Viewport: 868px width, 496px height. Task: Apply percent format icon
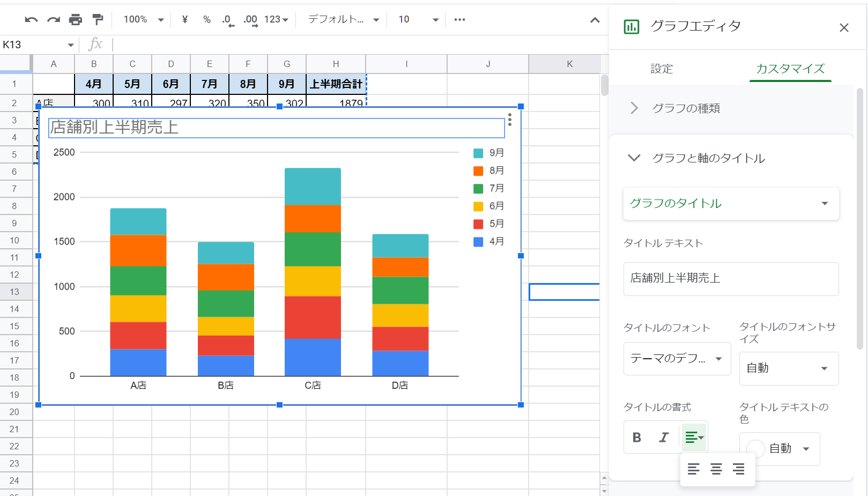206,19
